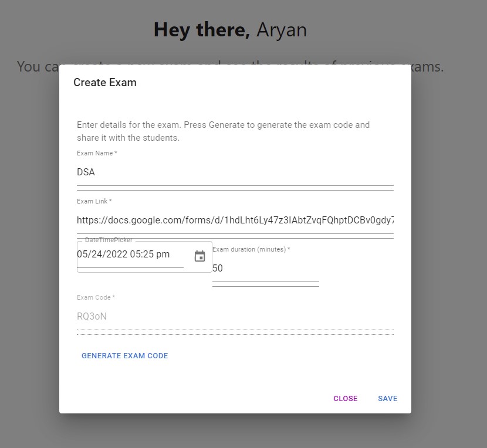Click GENERATE EXAM CODE
This screenshot has width=487, height=448.
click(124, 356)
